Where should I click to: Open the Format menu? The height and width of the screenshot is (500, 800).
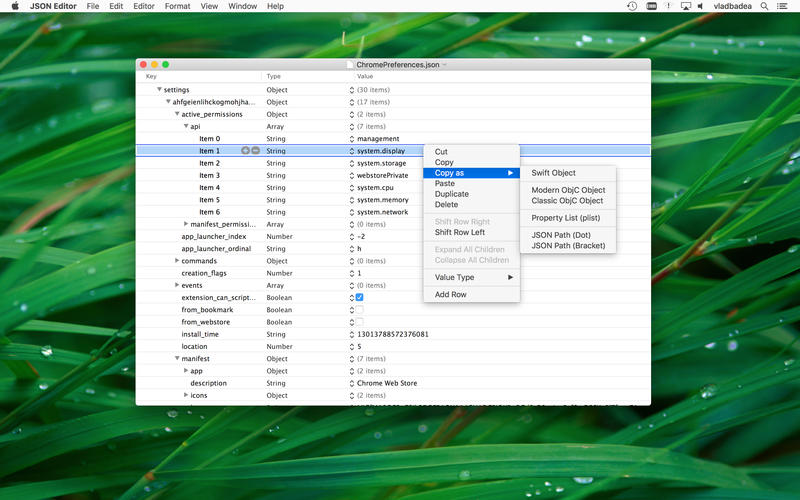tap(178, 6)
